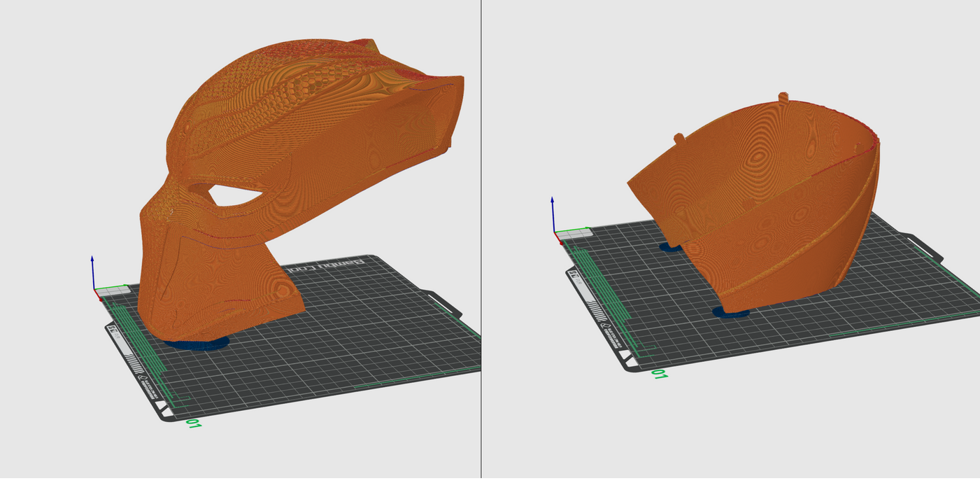Click the green plate number 01 in left view
The height and width of the screenshot is (490, 980).
pyautogui.click(x=193, y=423)
